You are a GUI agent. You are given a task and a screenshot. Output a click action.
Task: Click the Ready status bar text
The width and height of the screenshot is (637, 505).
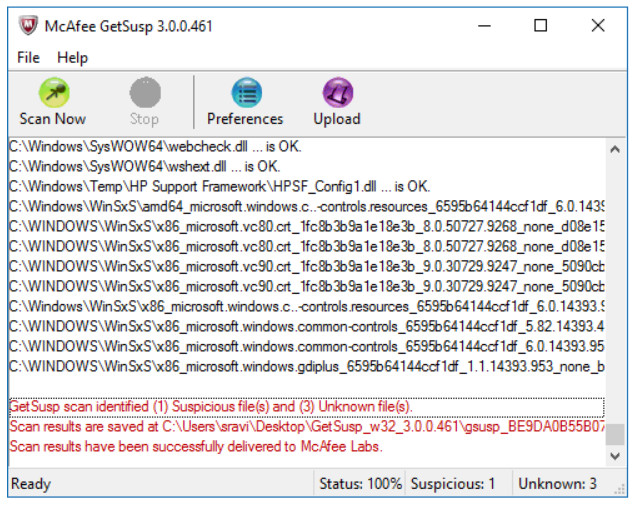point(31,484)
